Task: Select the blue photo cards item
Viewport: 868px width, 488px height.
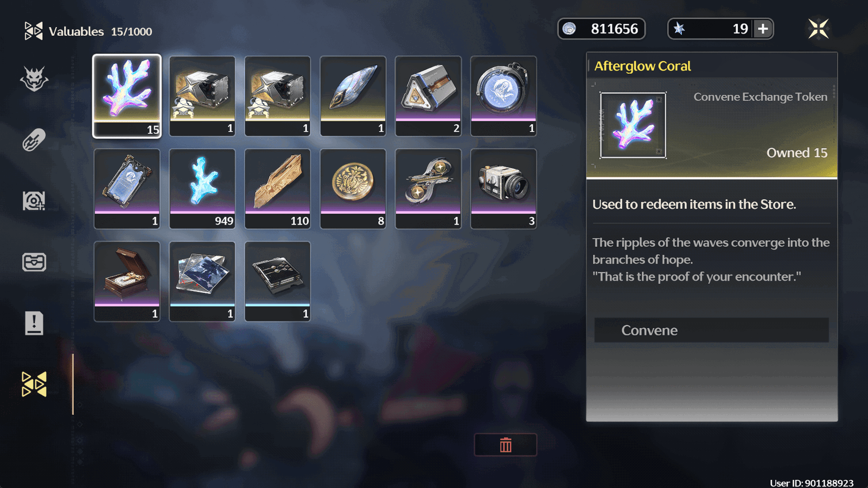Action: point(202,281)
